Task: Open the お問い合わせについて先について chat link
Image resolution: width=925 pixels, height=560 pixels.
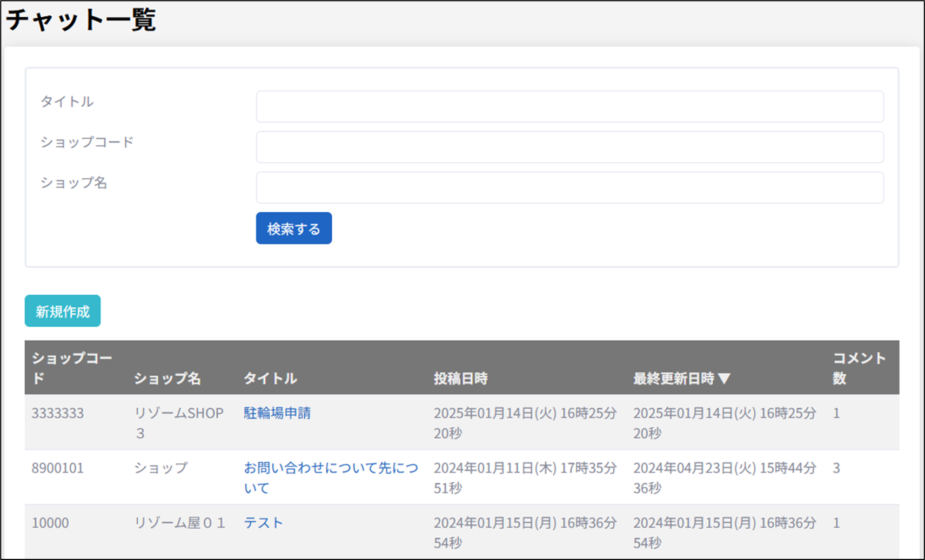Action: [330, 468]
